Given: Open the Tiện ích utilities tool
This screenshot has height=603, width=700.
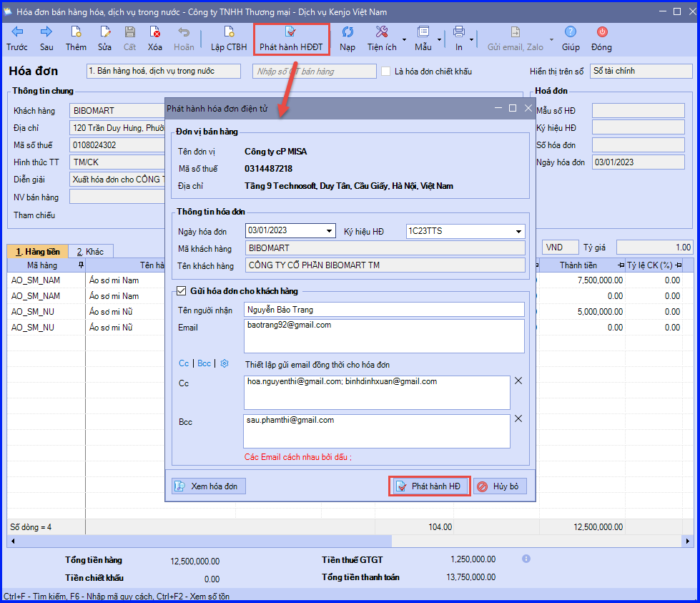Looking at the screenshot, I should [x=382, y=39].
